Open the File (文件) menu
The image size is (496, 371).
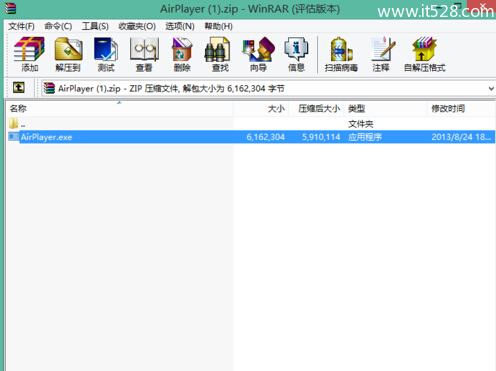pos(21,26)
